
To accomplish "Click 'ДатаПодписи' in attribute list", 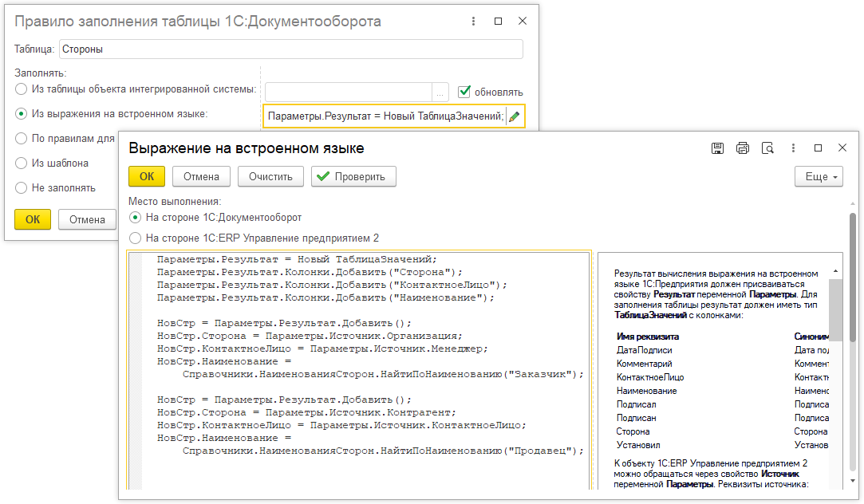I will click(644, 350).
